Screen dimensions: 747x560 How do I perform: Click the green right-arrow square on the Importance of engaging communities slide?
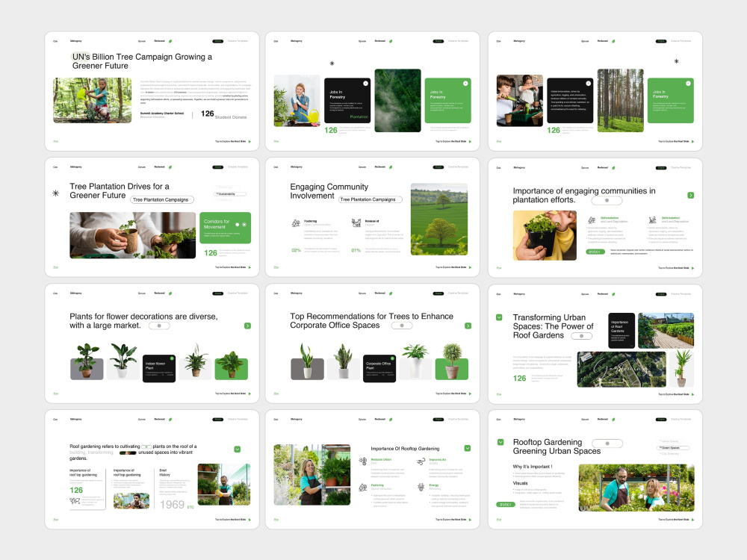pos(691,195)
